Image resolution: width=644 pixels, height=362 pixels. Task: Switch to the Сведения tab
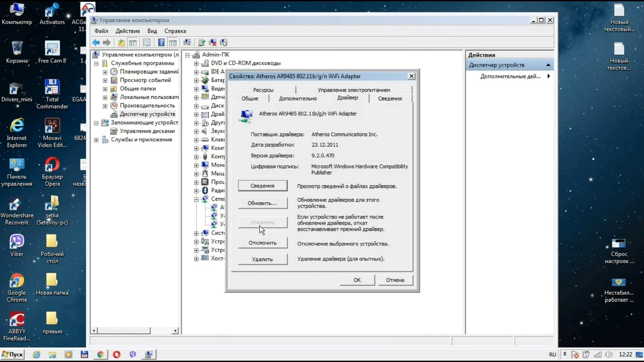(389, 98)
